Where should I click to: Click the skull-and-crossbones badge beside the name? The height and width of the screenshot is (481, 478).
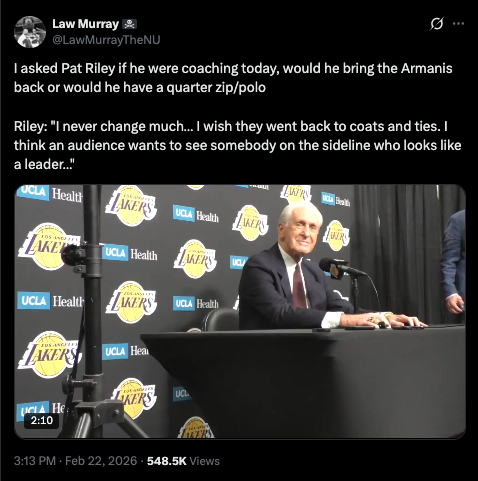[130, 24]
